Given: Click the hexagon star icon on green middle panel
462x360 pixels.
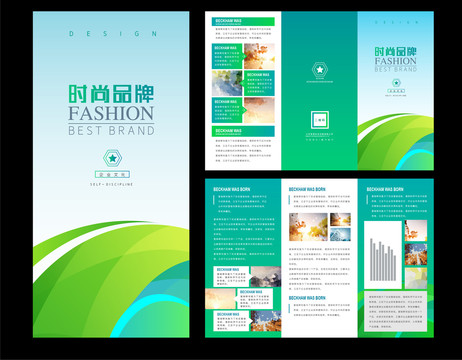Looking at the screenshot, I should [x=320, y=70].
